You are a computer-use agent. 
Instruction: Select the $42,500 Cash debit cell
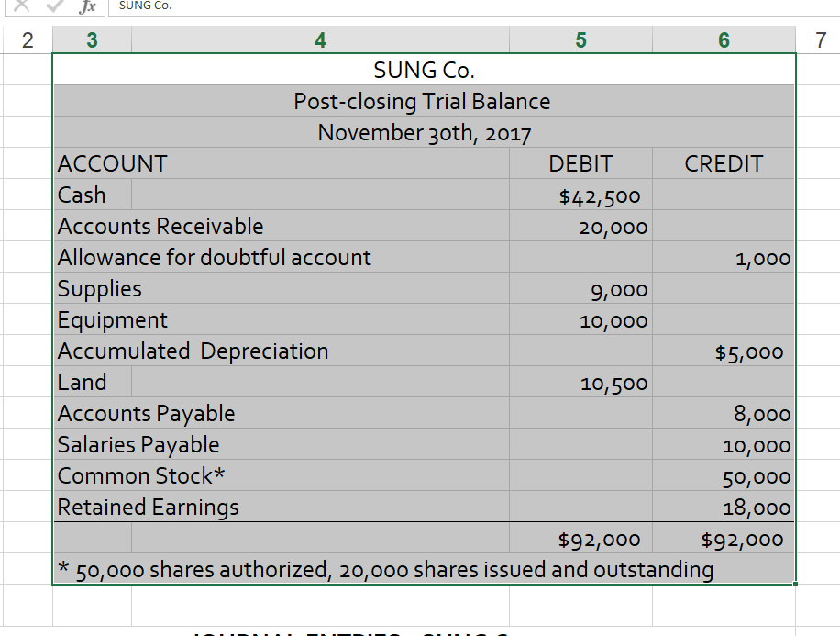pos(580,195)
